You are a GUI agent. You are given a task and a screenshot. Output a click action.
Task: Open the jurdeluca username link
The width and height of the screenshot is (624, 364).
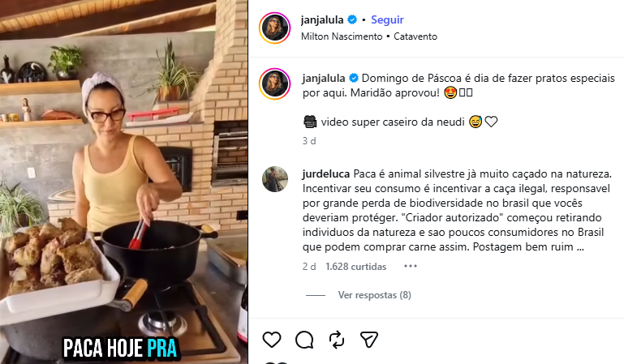[326, 174]
